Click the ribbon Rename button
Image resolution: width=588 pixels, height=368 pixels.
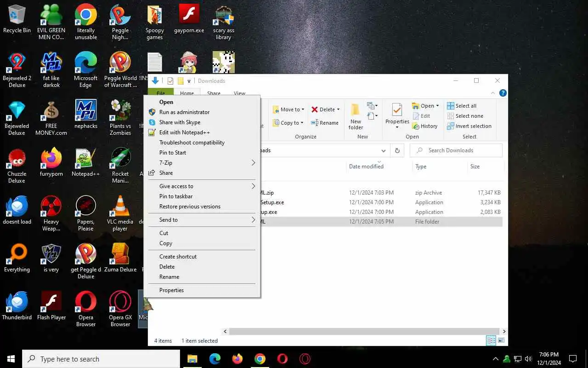(325, 123)
